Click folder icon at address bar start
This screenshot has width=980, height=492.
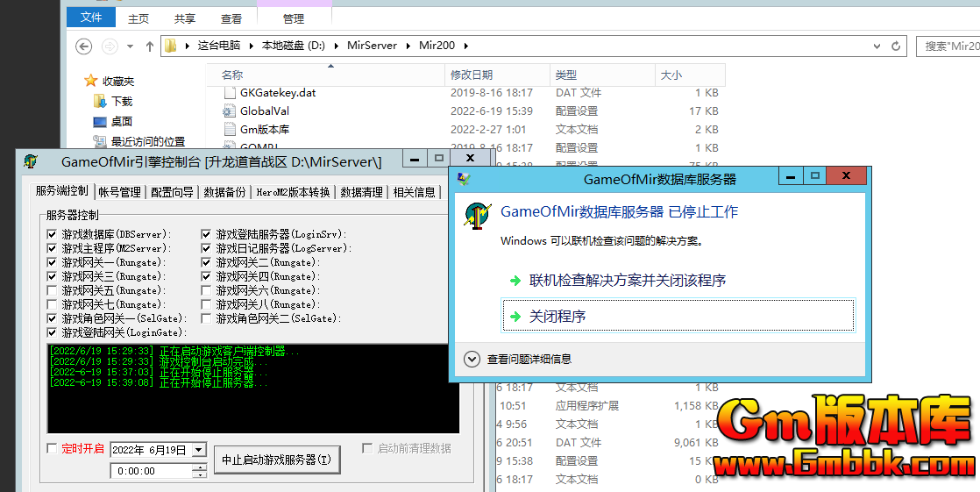click(x=171, y=46)
